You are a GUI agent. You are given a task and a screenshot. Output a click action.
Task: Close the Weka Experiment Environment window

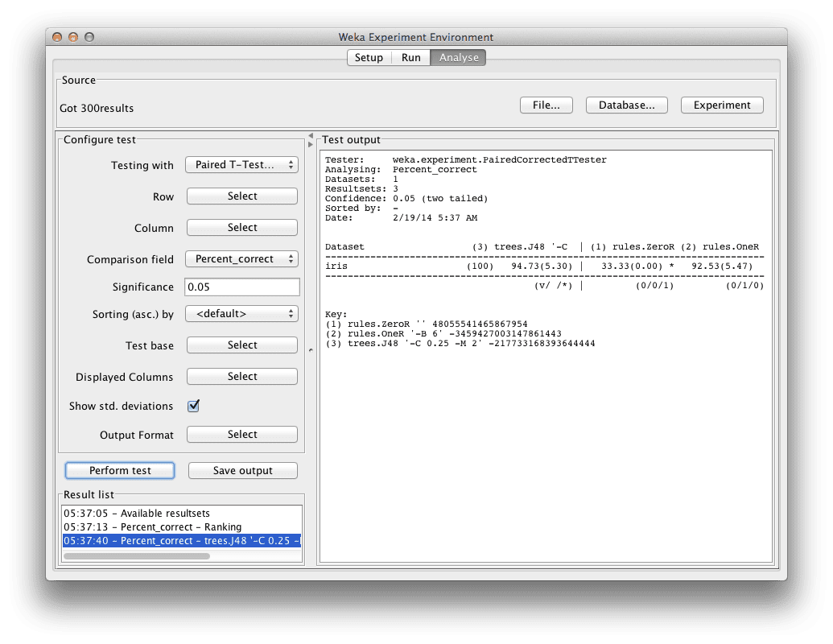click(57, 37)
